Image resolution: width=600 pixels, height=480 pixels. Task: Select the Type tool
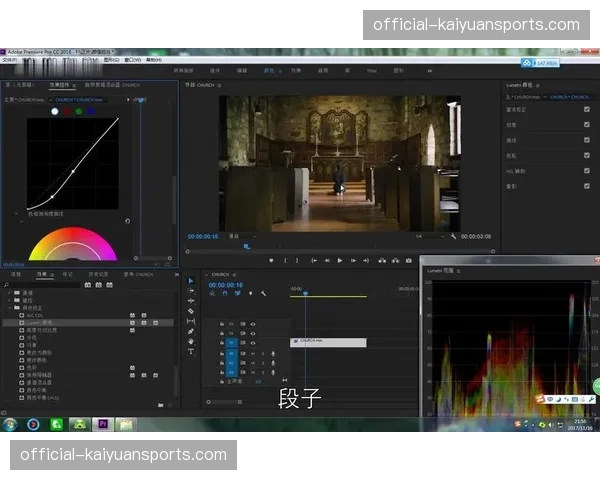coord(191,351)
